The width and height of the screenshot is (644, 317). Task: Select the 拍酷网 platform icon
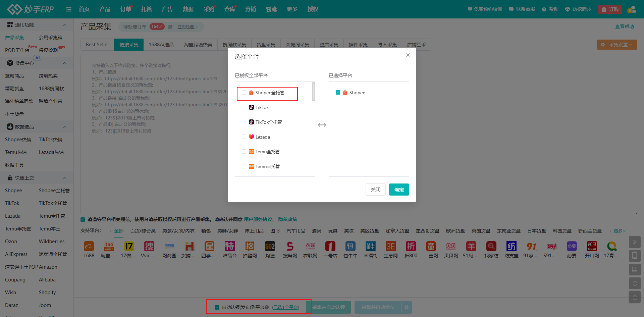[x=250, y=247]
